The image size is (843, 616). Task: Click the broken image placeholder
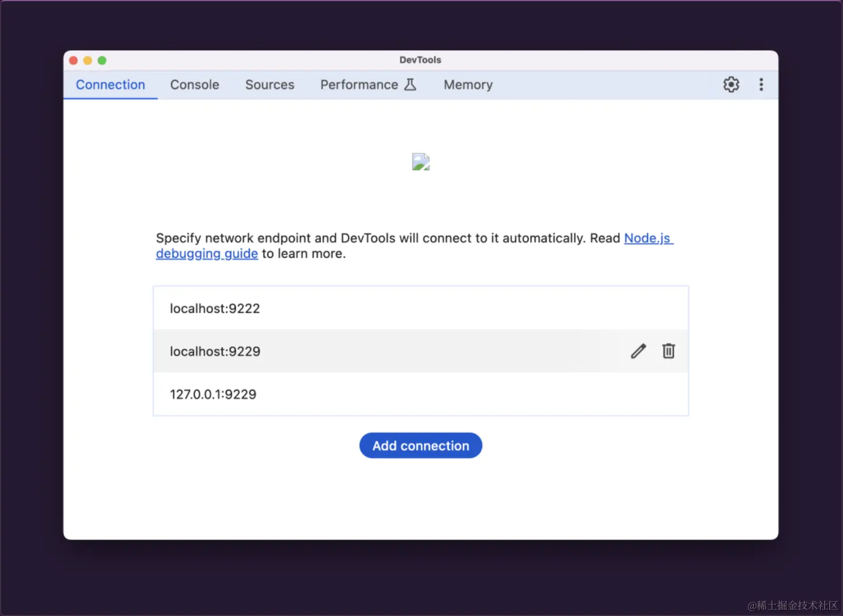tap(421, 162)
